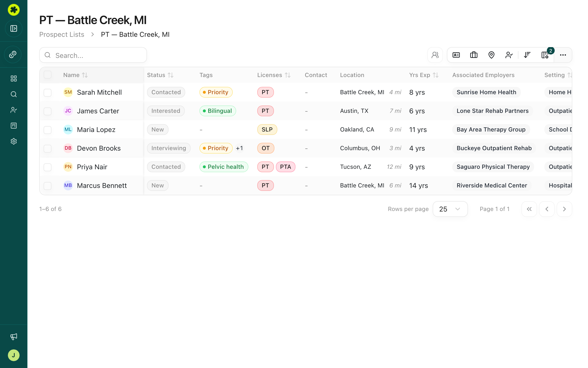Click Sarah Mitchell's Priority tag
The height and width of the screenshot is (368, 588).
coord(216,92)
